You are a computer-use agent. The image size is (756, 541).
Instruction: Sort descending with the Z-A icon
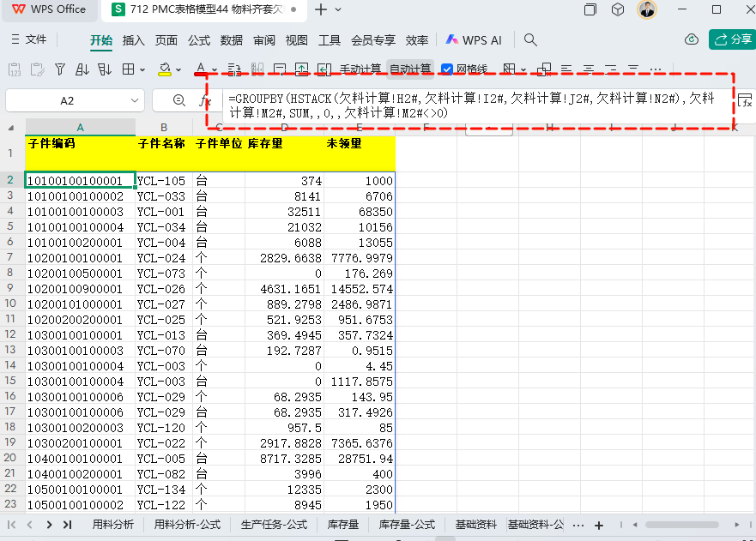[104, 69]
